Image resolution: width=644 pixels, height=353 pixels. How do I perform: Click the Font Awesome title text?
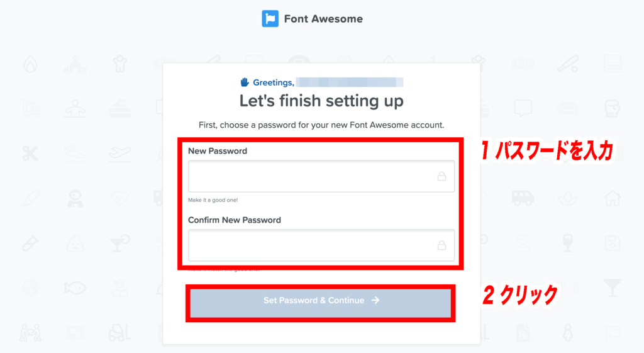pos(323,19)
